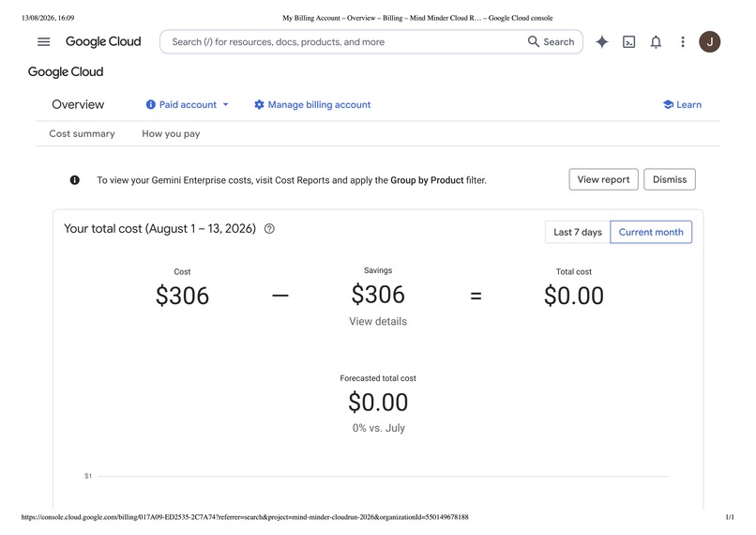Click the $1 chart axis label
Viewport: 756px width, 535px height.
(88, 476)
